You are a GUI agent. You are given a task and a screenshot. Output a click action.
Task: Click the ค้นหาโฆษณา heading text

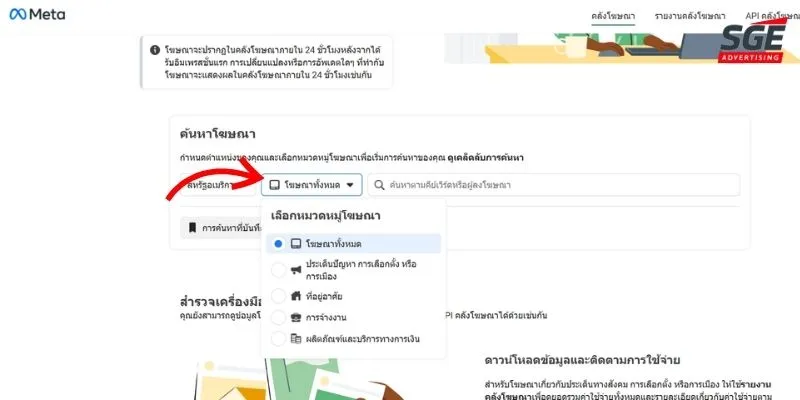(218, 134)
